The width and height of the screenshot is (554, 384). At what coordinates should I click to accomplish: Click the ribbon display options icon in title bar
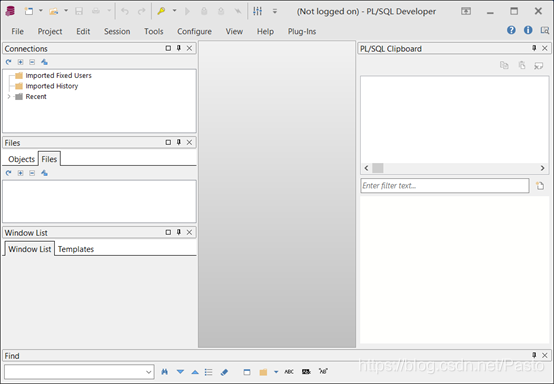(466, 11)
